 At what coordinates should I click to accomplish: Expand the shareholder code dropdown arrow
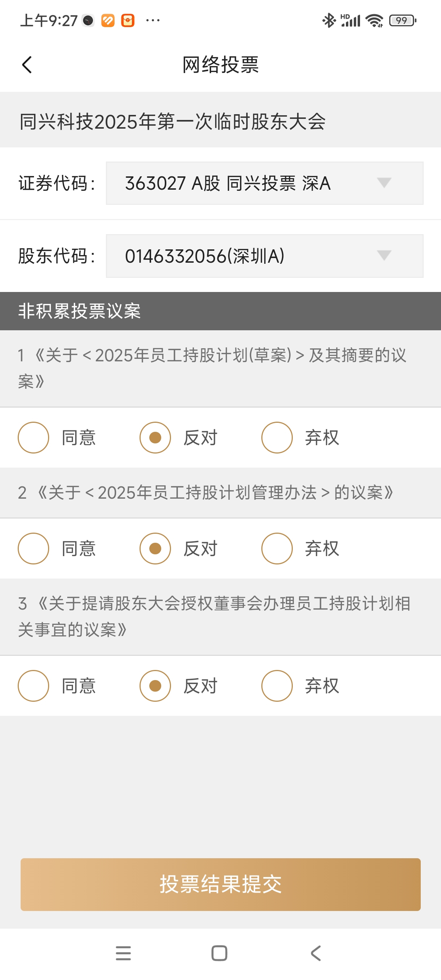click(x=384, y=255)
